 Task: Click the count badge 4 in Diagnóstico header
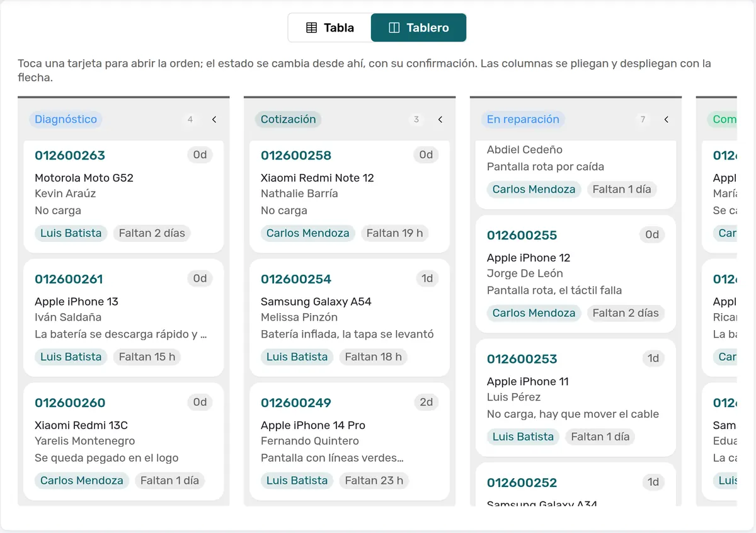(x=190, y=119)
